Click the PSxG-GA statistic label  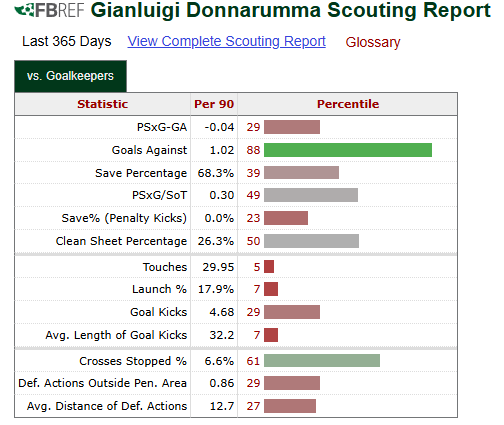click(x=162, y=127)
